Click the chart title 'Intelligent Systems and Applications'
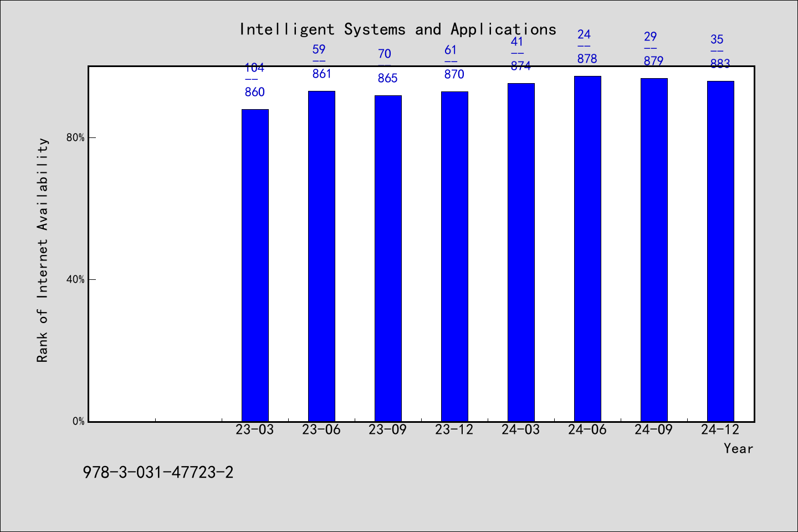 tap(398, 29)
